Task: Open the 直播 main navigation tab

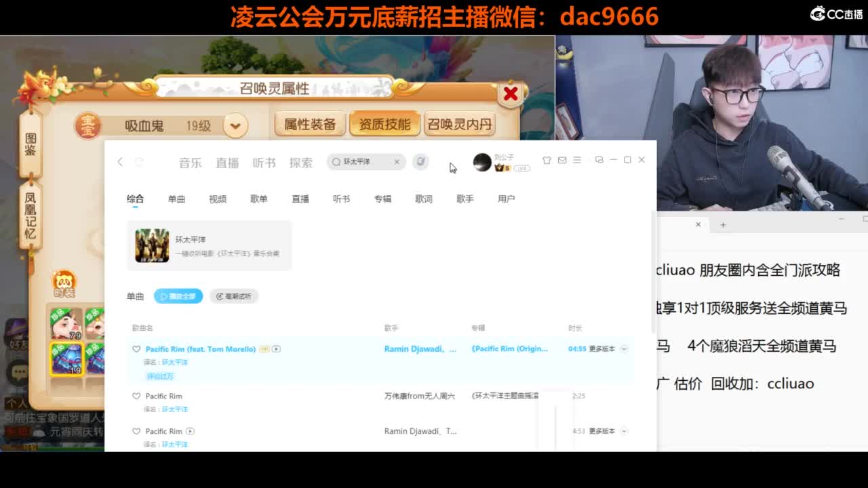Action: (x=227, y=163)
